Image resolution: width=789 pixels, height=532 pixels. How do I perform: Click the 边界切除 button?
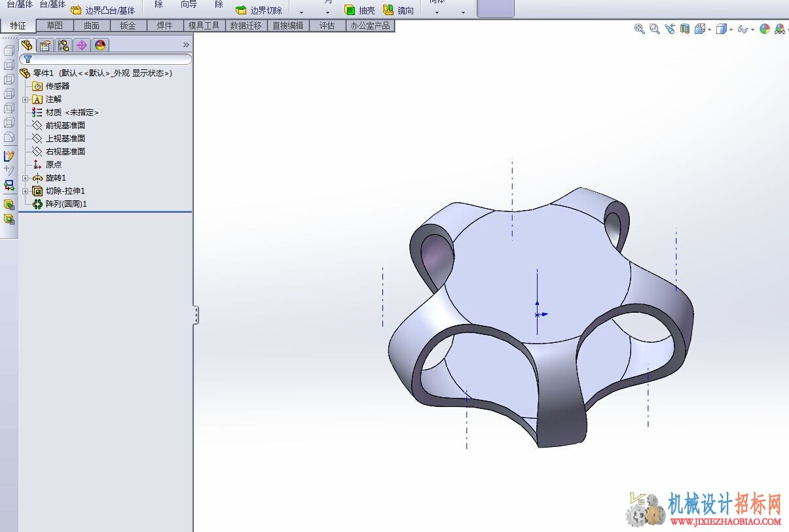click(x=259, y=10)
